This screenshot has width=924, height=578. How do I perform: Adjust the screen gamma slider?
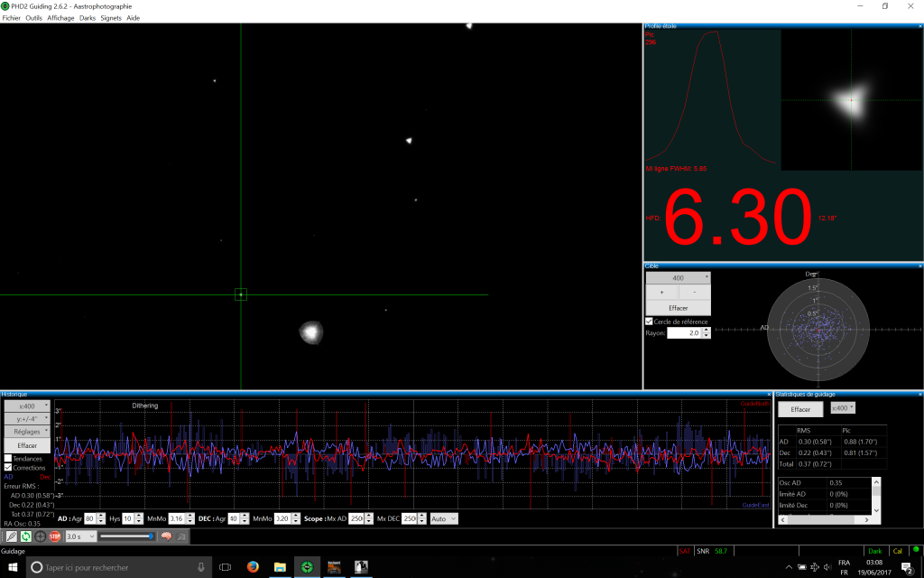[x=126, y=536]
